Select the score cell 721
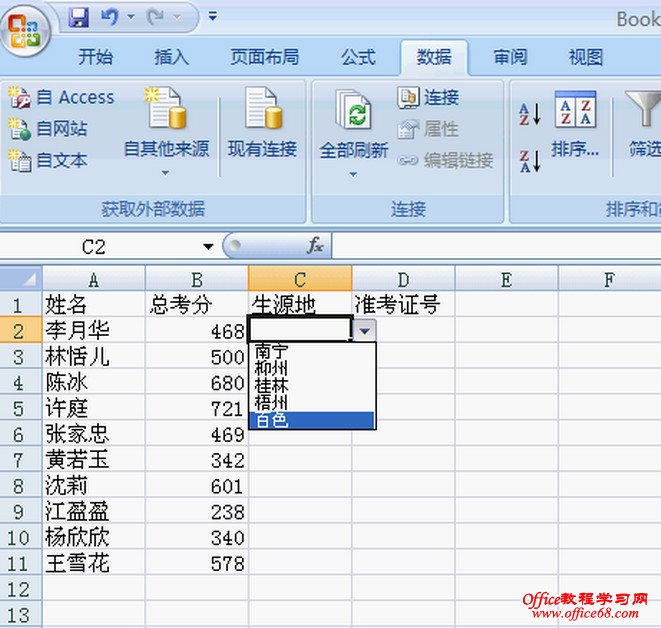The width and height of the screenshot is (661, 628). (197, 408)
